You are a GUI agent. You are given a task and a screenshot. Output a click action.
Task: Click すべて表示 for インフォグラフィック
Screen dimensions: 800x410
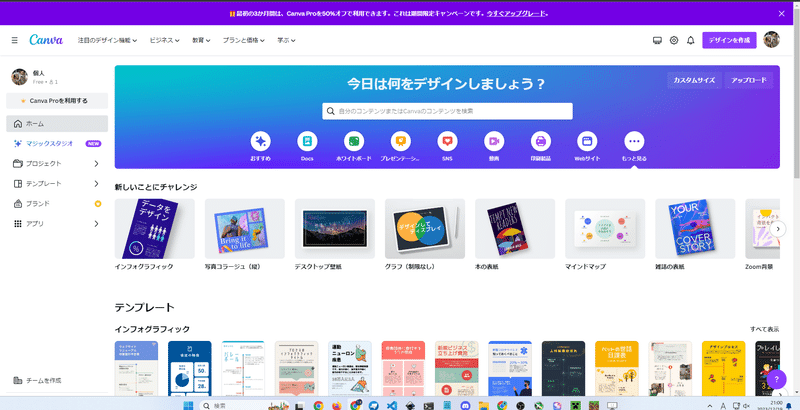764,329
